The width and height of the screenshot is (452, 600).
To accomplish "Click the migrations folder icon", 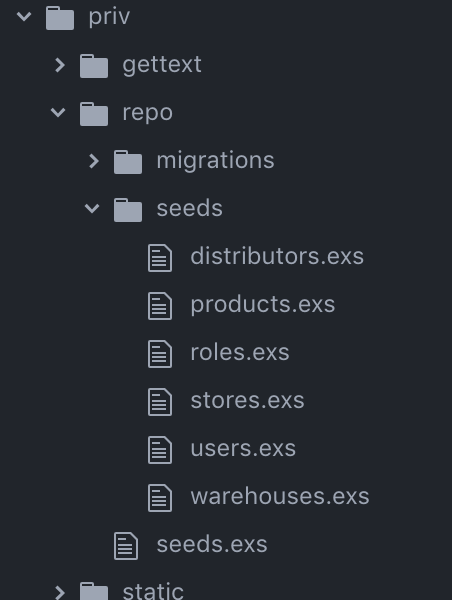I will click(x=128, y=162).
